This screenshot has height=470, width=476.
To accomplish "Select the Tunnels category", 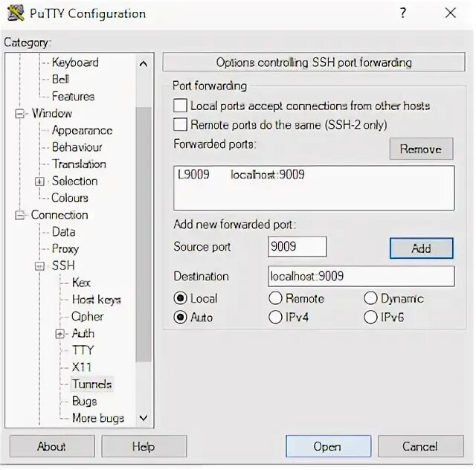I will click(91, 384).
